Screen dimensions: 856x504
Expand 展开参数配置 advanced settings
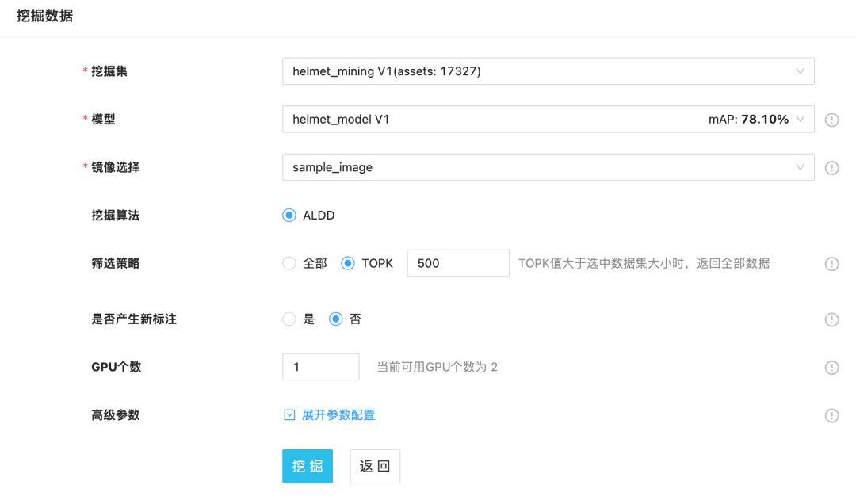click(338, 415)
